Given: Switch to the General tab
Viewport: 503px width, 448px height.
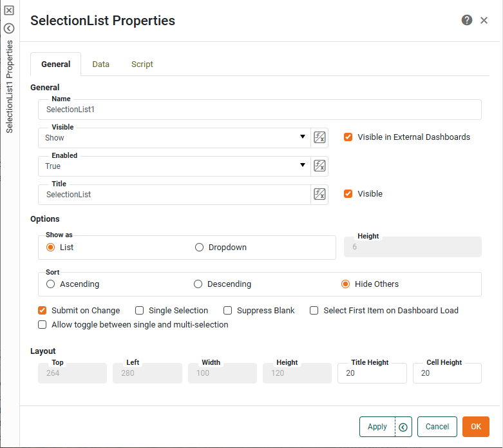Looking at the screenshot, I should pyautogui.click(x=56, y=64).
